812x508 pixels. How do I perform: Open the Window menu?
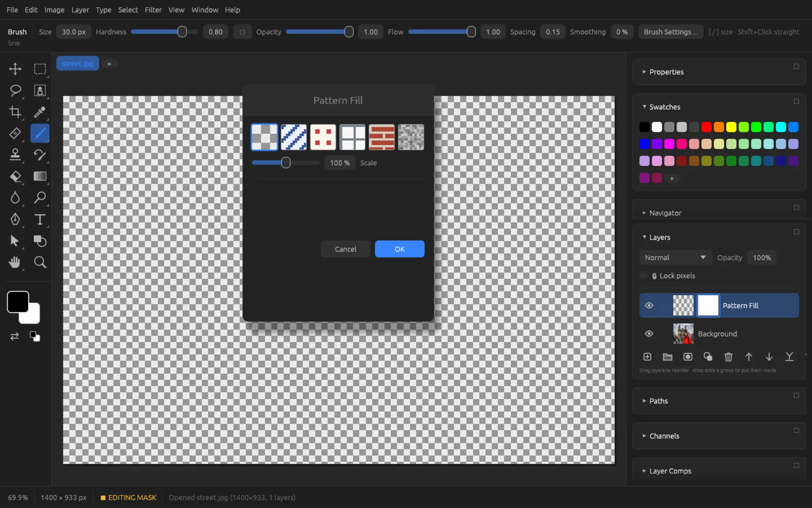point(205,10)
